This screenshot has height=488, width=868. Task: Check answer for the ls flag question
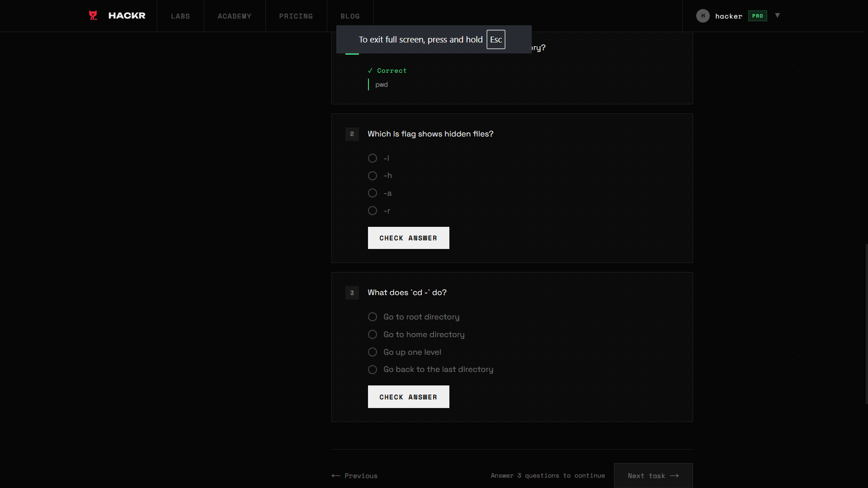click(408, 238)
